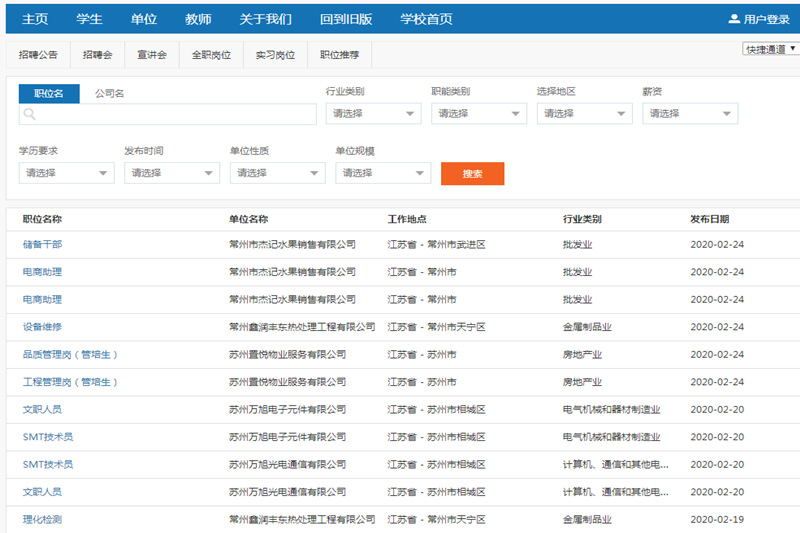This screenshot has width=800, height=533.
Task: Switch to the 宣讲会 tab
Action: pos(152,55)
